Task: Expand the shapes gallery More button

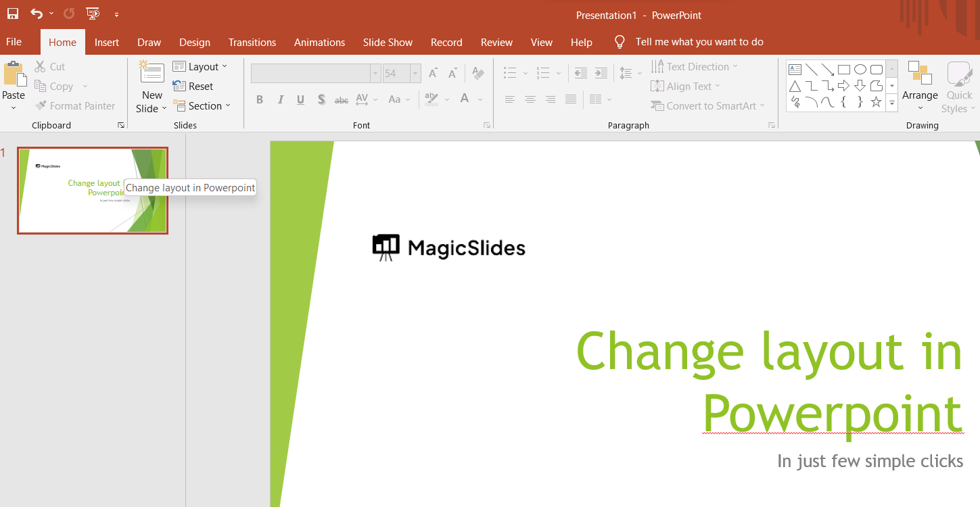Action: coord(892,103)
